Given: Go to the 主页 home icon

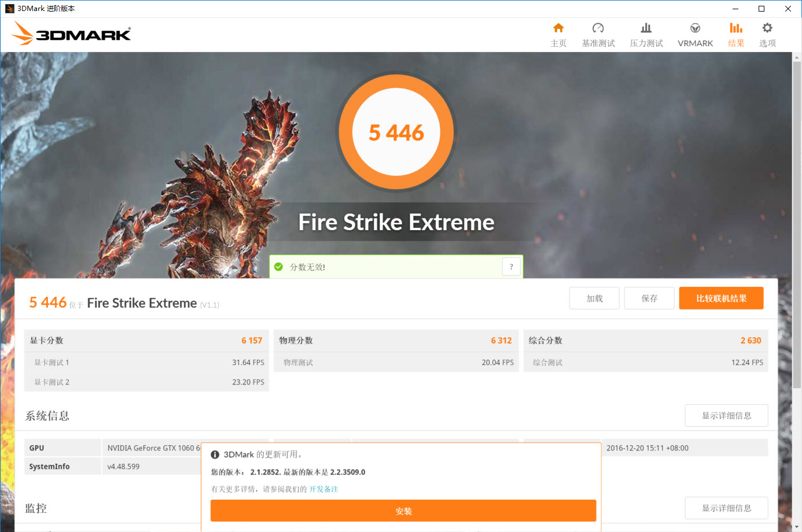Looking at the screenshot, I should point(558,28).
